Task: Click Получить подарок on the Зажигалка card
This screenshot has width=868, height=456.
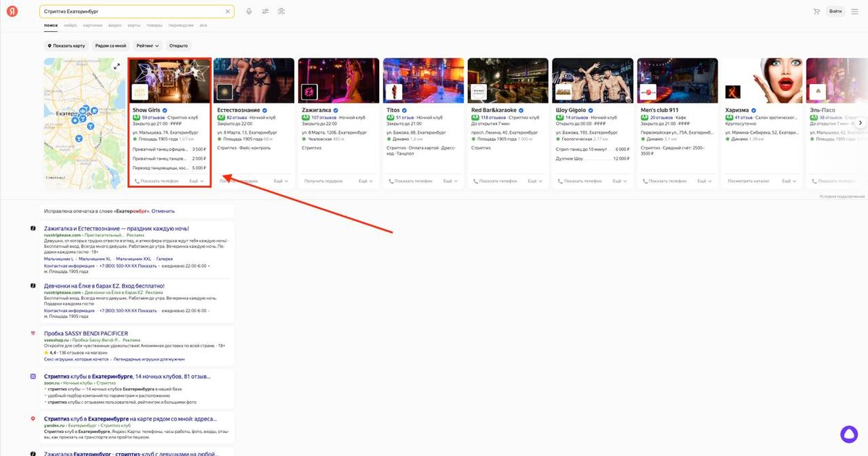Action: click(x=323, y=181)
